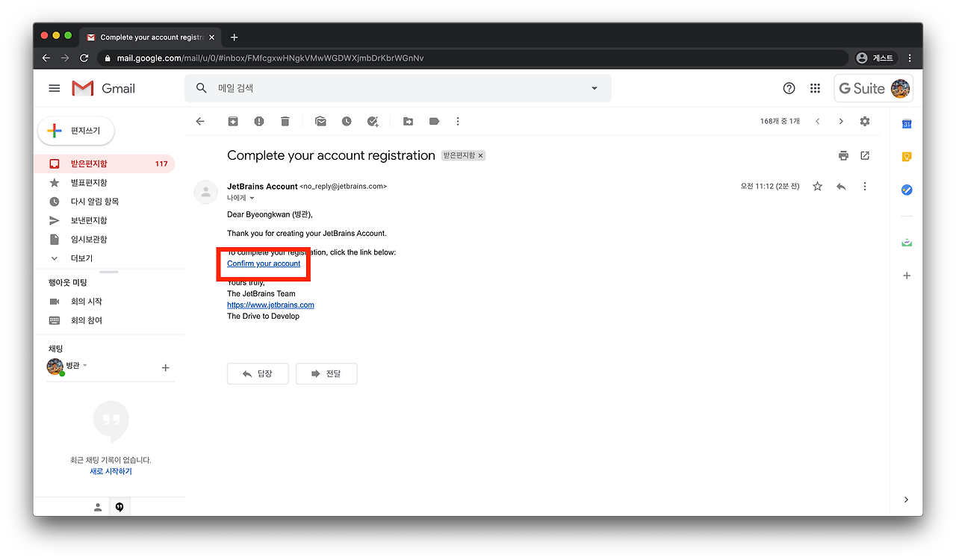Navigate browser back

point(46,57)
